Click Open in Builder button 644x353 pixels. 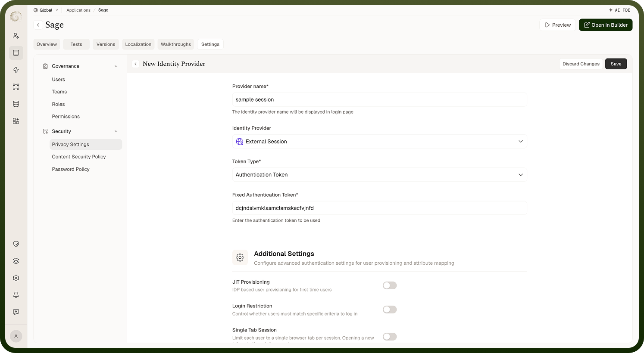tap(606, 25)
